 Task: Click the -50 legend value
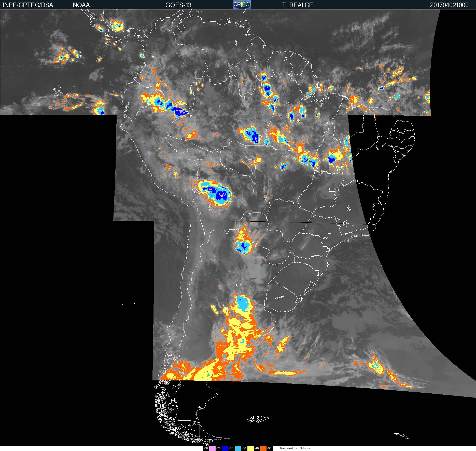(244, 448)
